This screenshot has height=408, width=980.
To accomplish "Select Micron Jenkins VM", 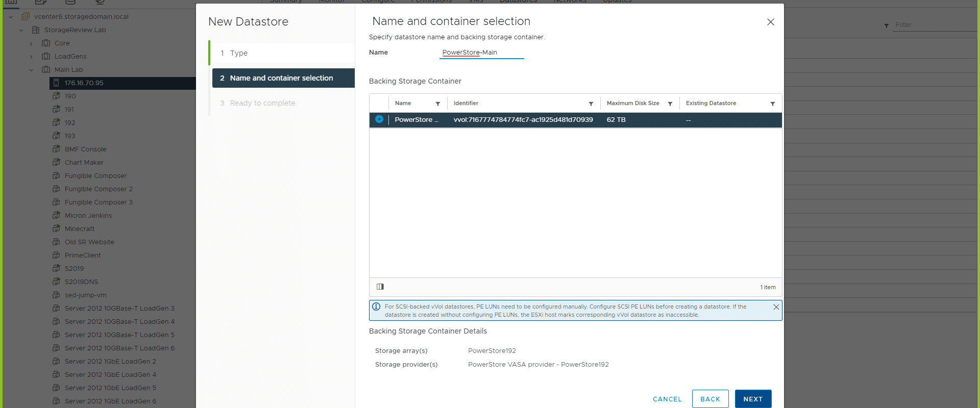I will pos(88,216).
